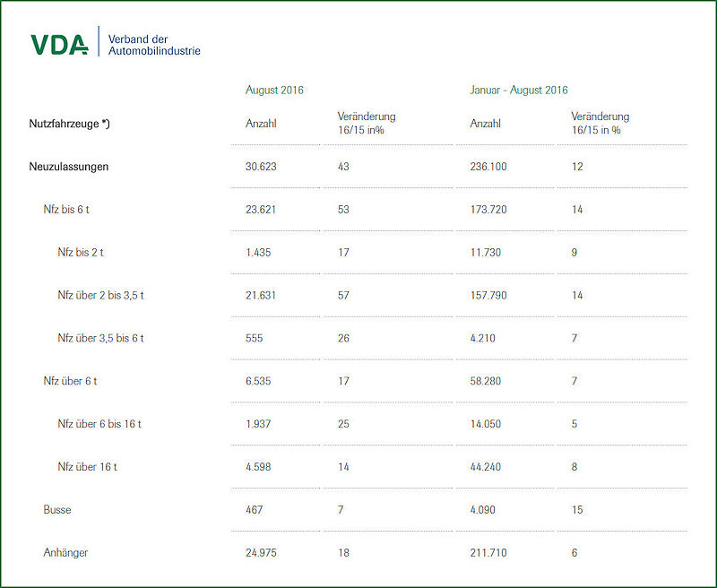The height and width of the screenshot is (588, 717).
Task: Select the value 4.210
Action: coord(483,338)
